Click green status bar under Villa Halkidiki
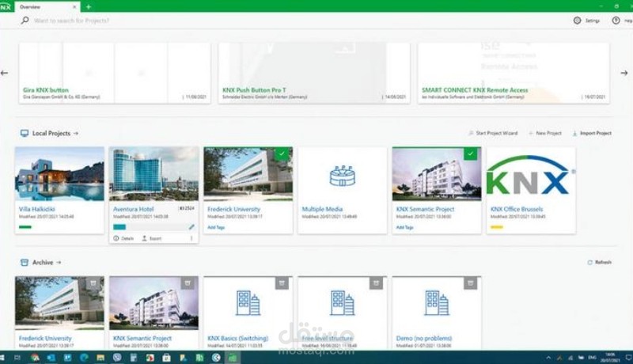The height and width of the screenshot is (364, 633). (25, 227)
